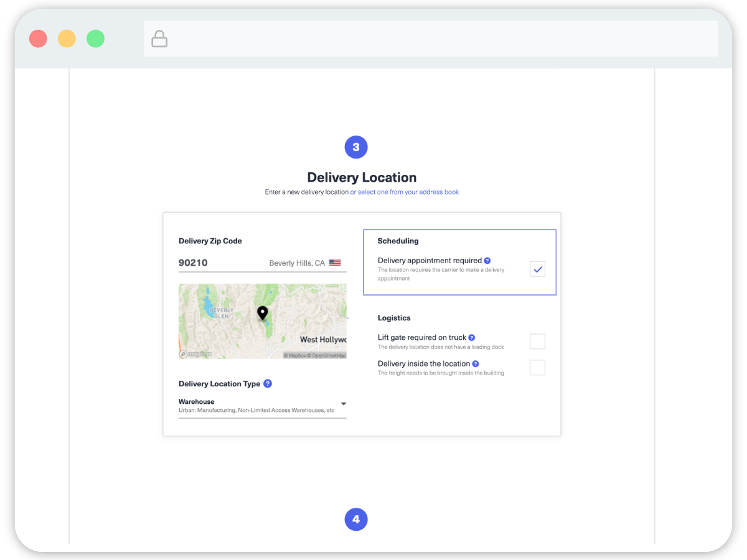The image size is (747, 560).
Task: Open help for Delivery Location Type
Action: 268,384
